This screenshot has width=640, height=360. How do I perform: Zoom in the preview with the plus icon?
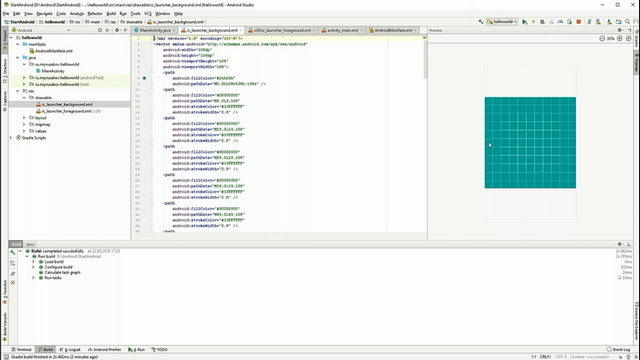coord(620,38)
